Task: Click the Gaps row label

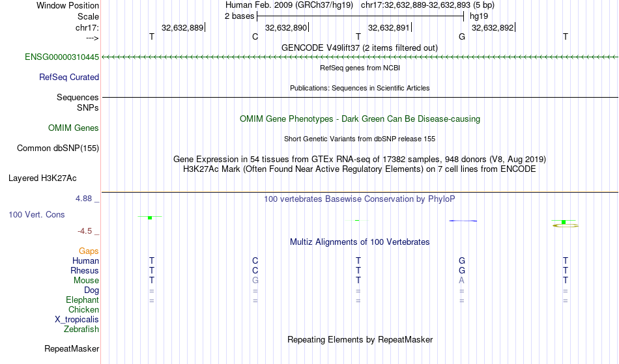Action: (89, 251)
